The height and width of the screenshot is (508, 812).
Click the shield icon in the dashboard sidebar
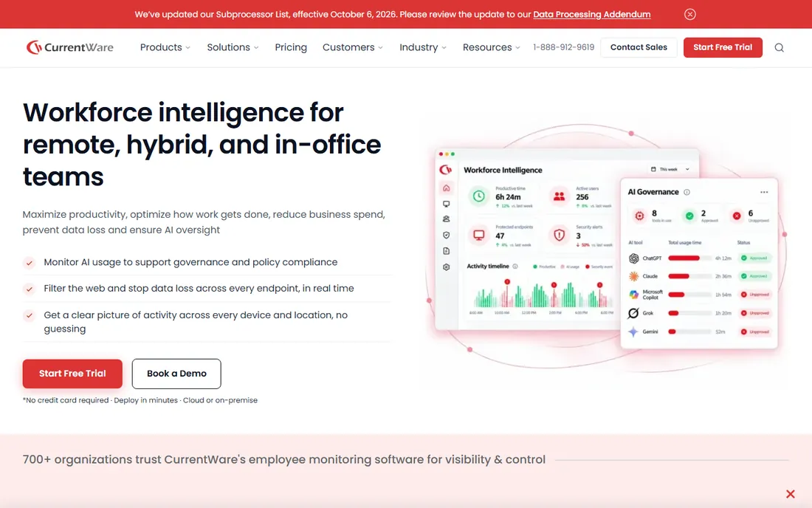(x=446, y=235)
